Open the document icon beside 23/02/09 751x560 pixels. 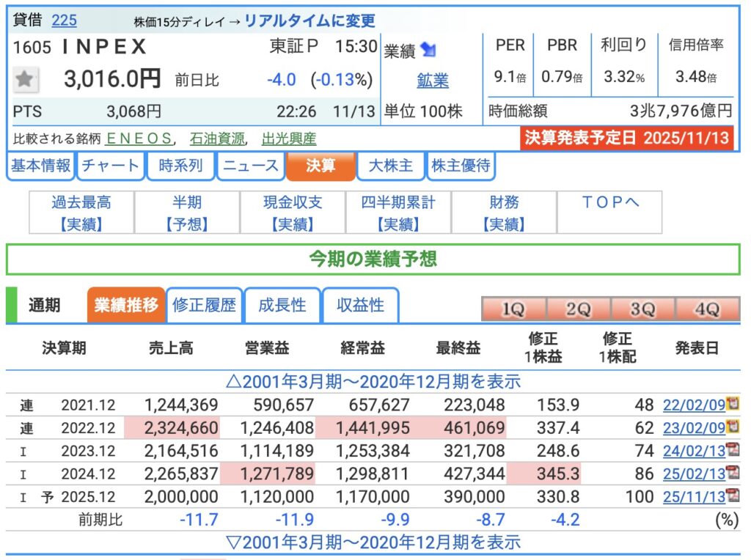pyautogui.click(x=731, y=427)
